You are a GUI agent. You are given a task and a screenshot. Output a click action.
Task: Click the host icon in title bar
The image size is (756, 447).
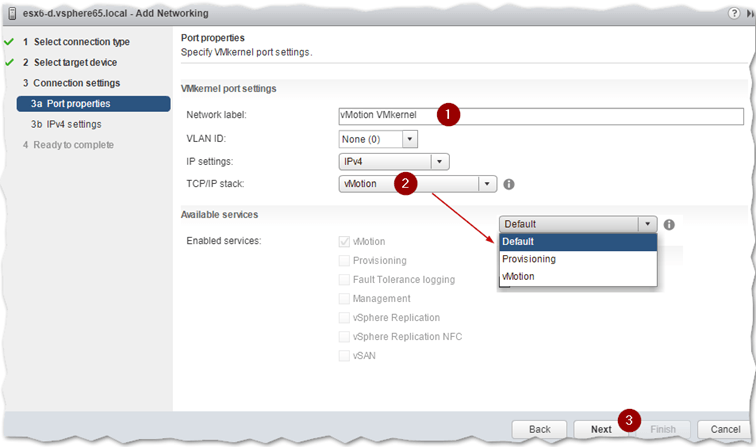tap(13, 14)
